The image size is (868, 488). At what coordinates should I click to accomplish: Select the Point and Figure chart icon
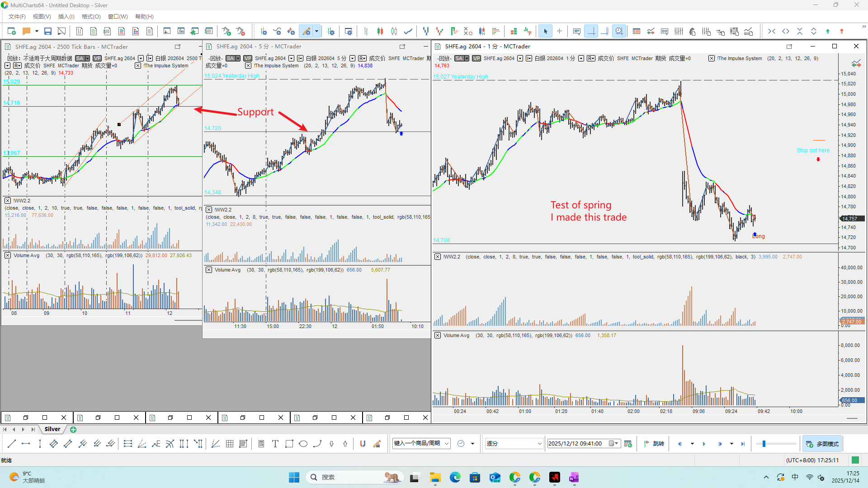[x=468, y=31]
